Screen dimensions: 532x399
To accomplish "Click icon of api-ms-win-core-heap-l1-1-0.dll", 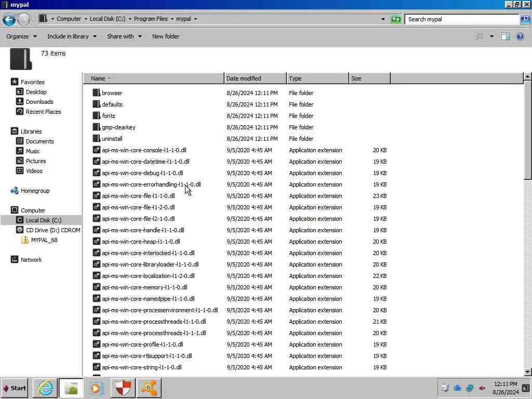I will coord(96,242).
